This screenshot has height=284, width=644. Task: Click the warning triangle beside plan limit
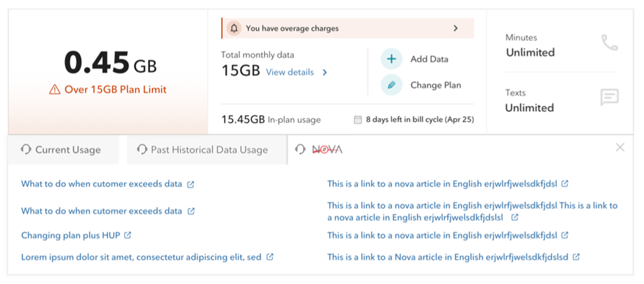tap(55, 90)
